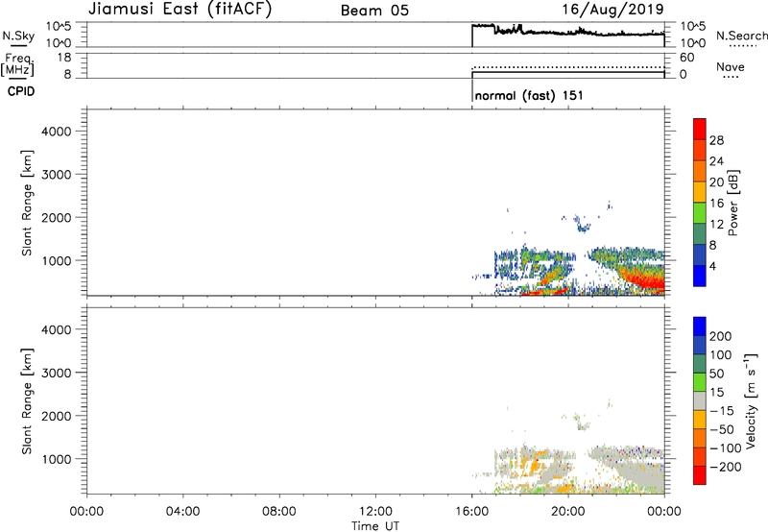The height and width of the screenshot is (532, 768).
Task: Click the '1000' tick label on velocity panel
Action: point(57,459)
